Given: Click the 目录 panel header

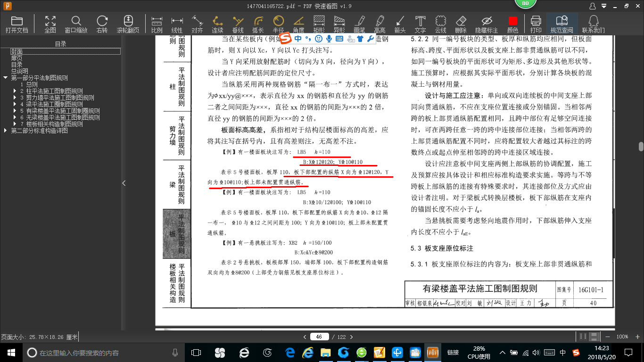Looking at the screenshot, I should click(x=60, y=44).
